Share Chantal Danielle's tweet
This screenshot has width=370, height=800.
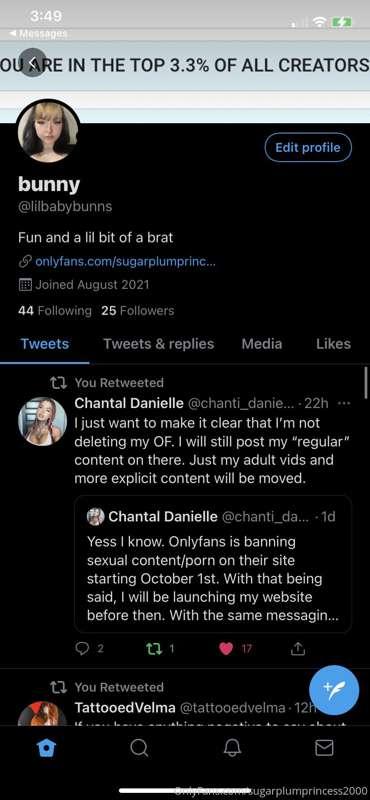click(x=298, y=648)
